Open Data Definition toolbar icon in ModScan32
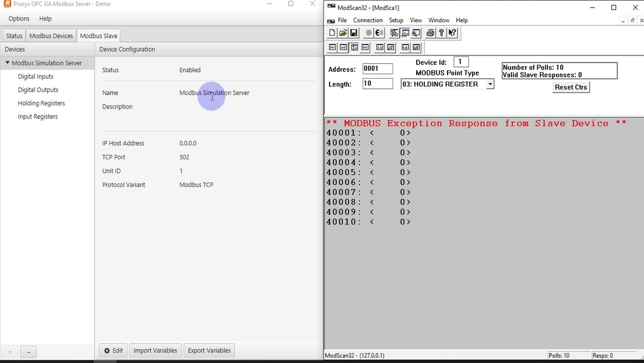 coord(394,33)
